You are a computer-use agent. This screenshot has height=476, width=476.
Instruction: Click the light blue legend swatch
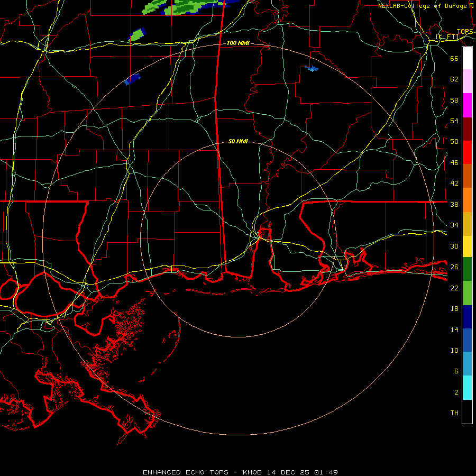click(x=467, y=364)
